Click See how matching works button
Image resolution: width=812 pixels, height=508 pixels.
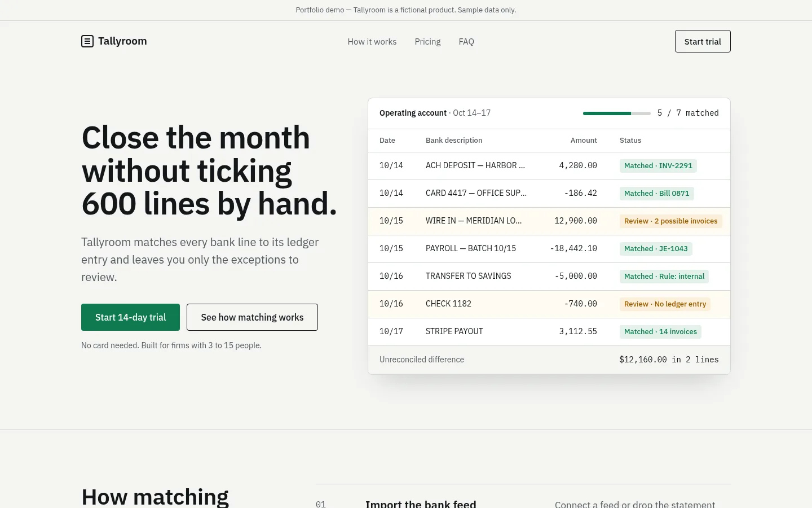tap(252, 317)
